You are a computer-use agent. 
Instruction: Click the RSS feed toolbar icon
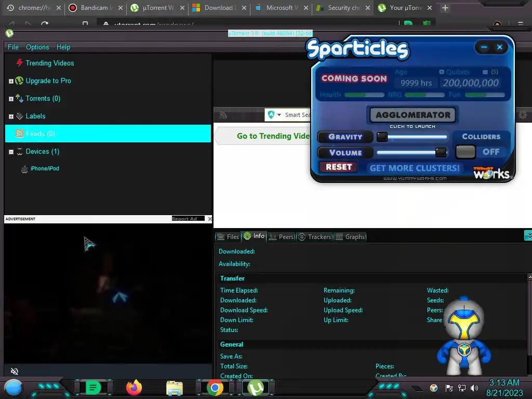(223, 115)
